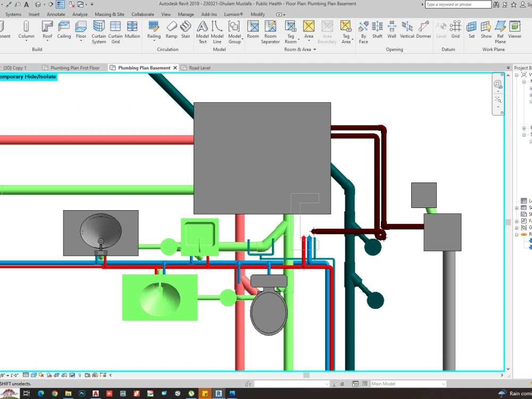Switch to Plumbing Plan First Floor view tab
Screen dimensions: 532x399
tap(72, 68)
